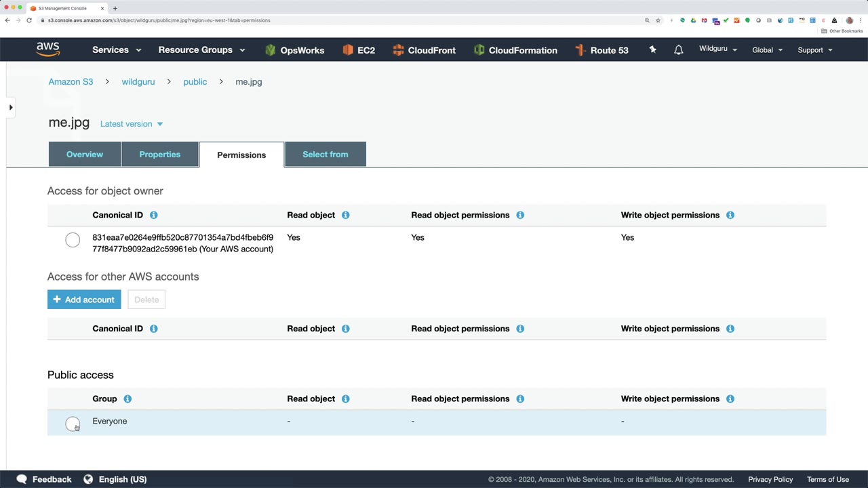
Task: Click the Feedback button in the footer
Action: pos(44,479)
